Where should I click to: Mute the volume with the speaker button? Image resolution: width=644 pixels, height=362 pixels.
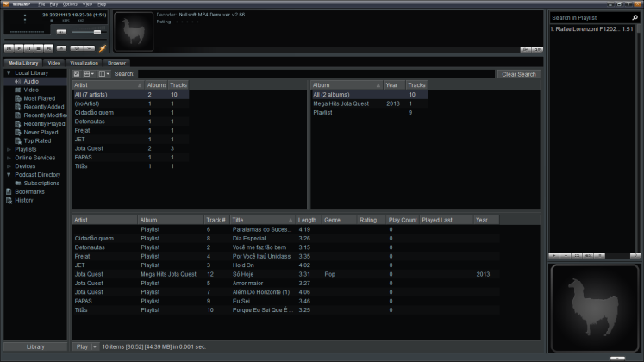point(61,32)
